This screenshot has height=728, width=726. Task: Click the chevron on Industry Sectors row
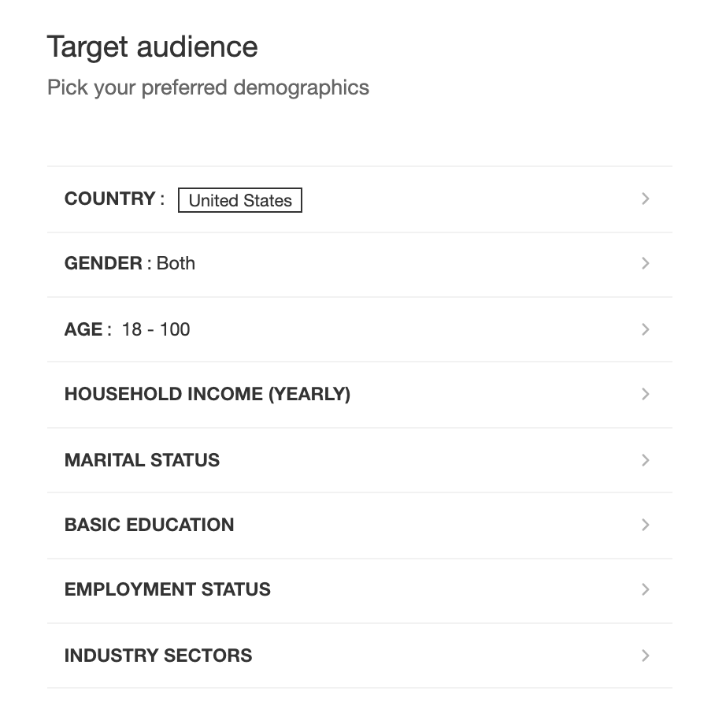click(x=645, y=656)
